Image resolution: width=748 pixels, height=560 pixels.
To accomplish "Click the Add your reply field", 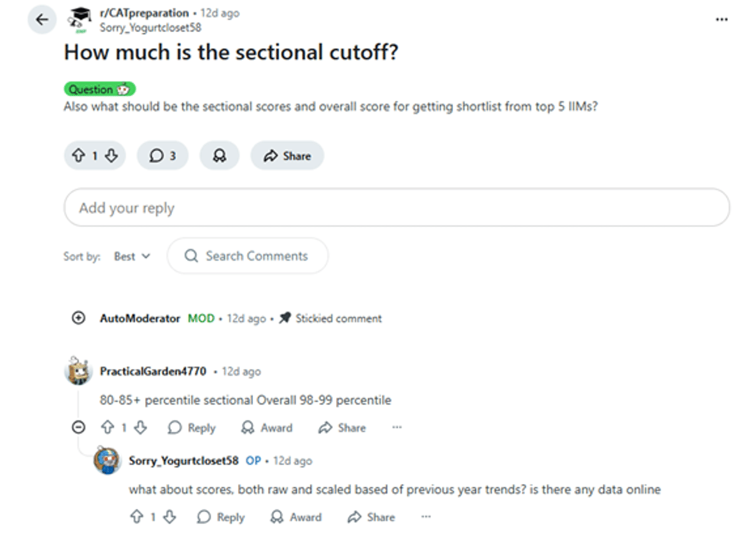I will click(396, 208).
